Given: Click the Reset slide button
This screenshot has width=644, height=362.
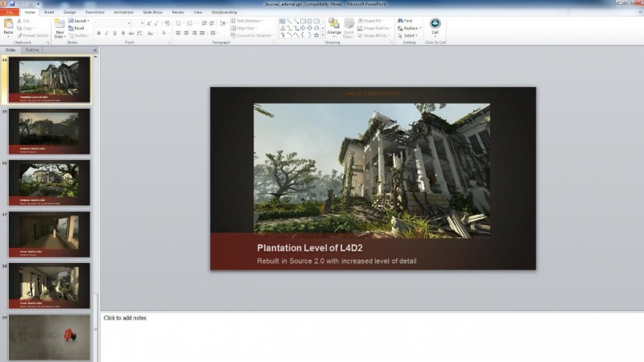Looking at the screenshot, I should 76,28.
